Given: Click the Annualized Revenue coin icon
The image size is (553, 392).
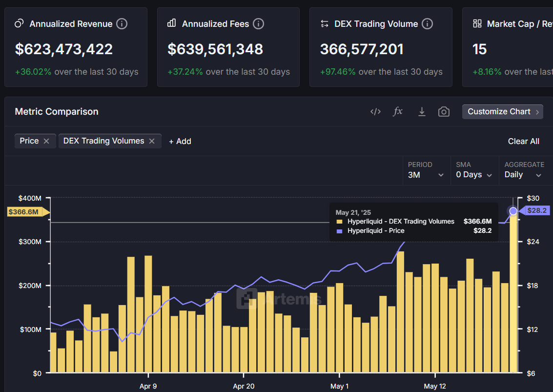Looking at the screenshot, I should (x=19, y=23).
